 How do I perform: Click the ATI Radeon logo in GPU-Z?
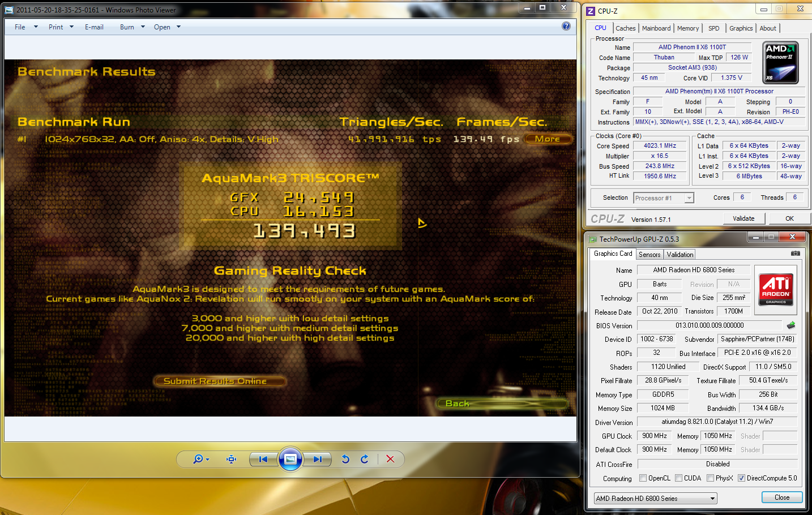pos(776,290)
